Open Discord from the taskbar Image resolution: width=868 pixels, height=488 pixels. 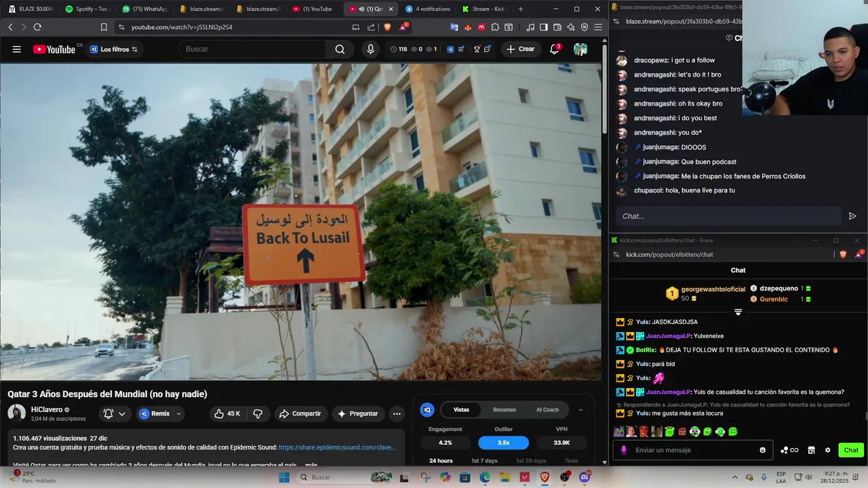click(x=585, y=477)
